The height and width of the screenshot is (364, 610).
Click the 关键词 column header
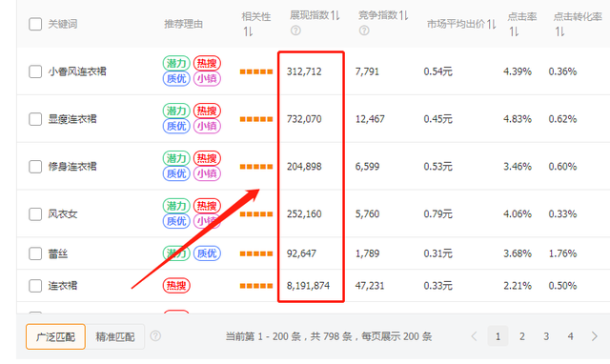(63, 24)
